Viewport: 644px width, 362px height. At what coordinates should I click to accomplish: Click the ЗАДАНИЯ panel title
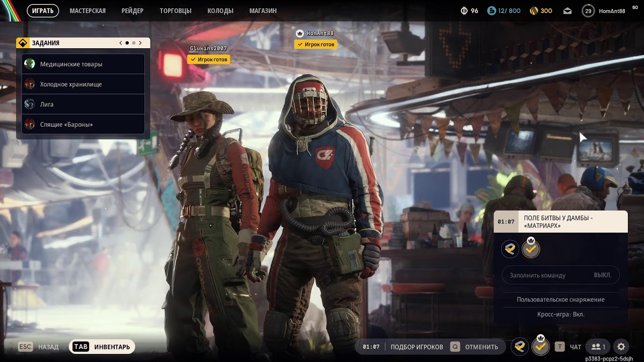45,43
